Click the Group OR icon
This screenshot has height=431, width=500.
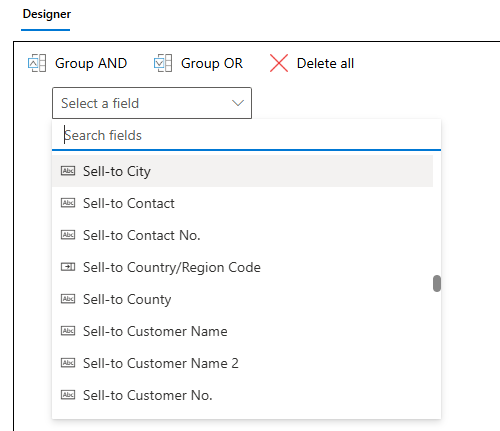163,63
